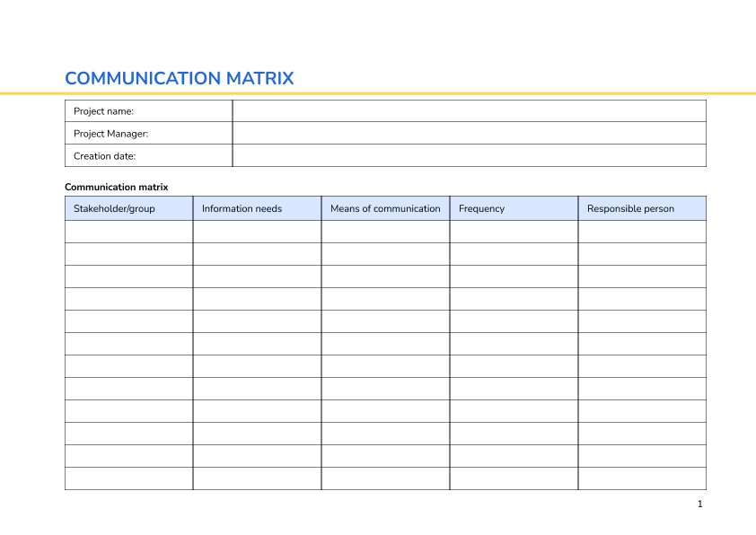756x535 pixels.
Task: Click the first empty Frequency cell
Action: 514,231
